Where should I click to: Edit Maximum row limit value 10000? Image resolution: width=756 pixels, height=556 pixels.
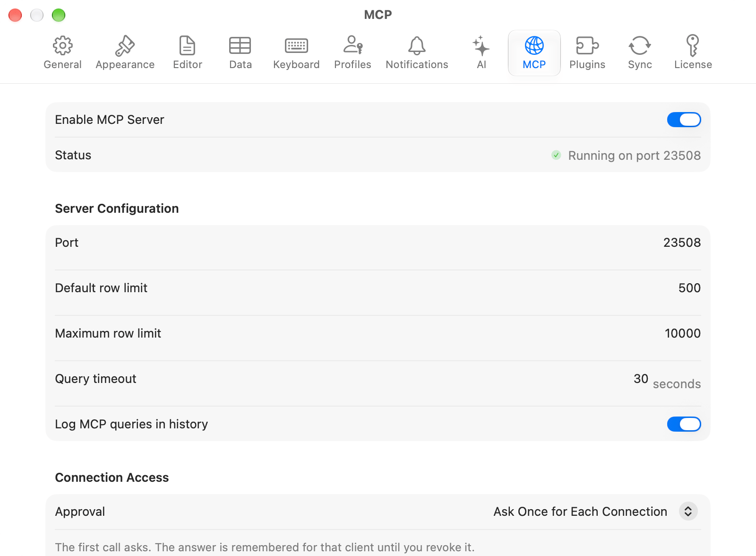[683, 333]
